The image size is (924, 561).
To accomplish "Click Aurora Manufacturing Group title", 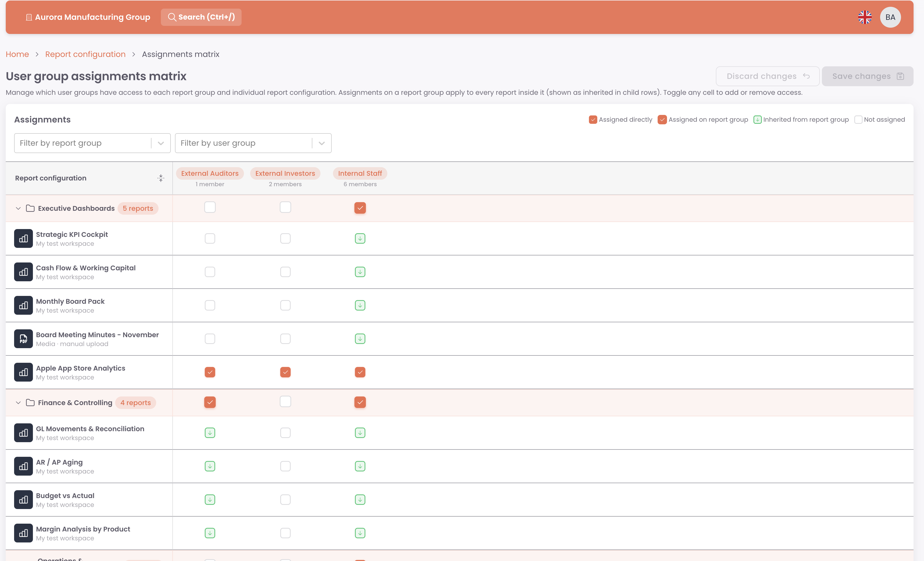I will pos(92,17).
